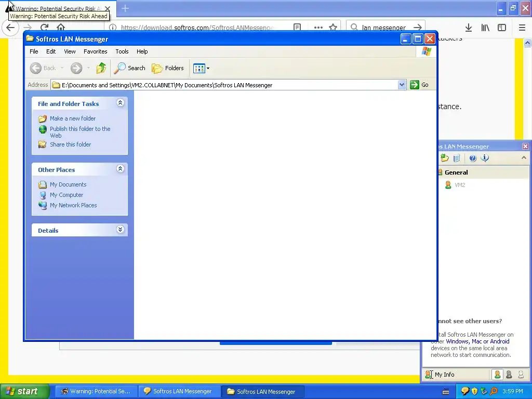This screenshot has width=532, height=399.
Task: Click the received files folder icon in Messenger
Action: point(445,158)
